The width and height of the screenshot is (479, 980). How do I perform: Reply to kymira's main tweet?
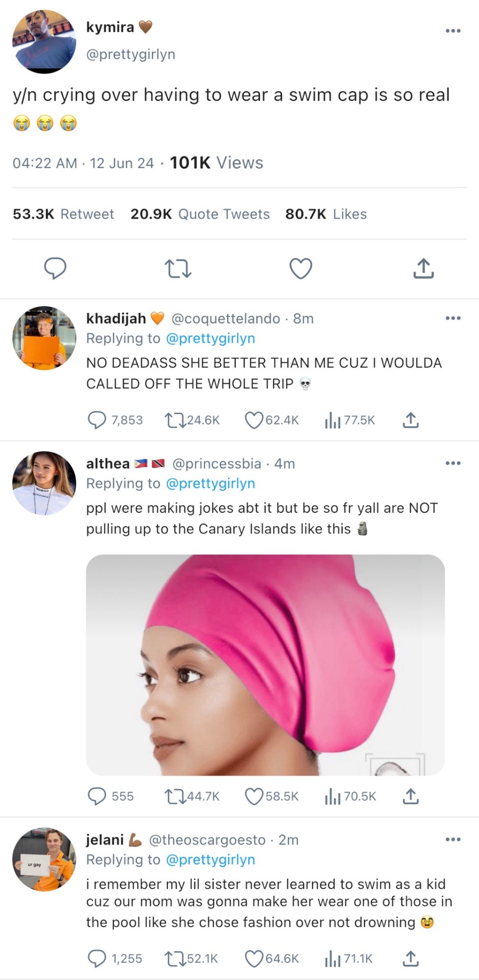(55, 268)
